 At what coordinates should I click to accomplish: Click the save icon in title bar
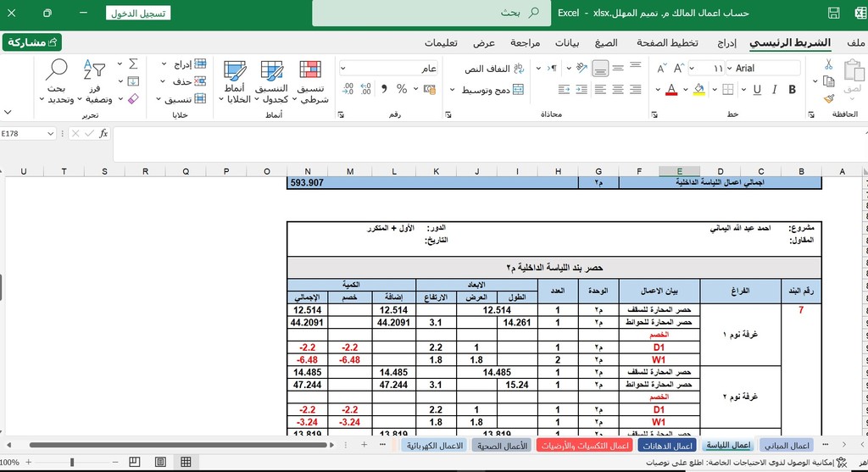tap(834, 14)
